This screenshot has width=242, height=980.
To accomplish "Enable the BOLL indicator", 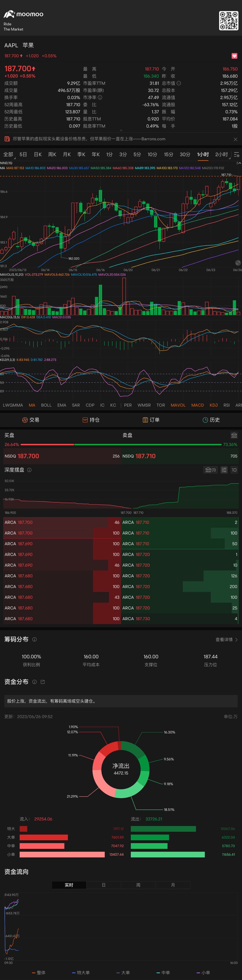I will tap(46, 405).
